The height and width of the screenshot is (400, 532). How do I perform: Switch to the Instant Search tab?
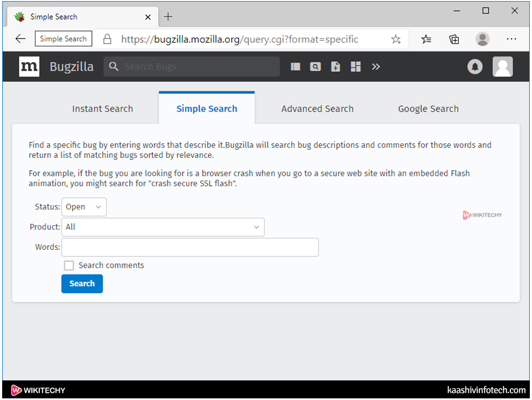tap(102, 109)
